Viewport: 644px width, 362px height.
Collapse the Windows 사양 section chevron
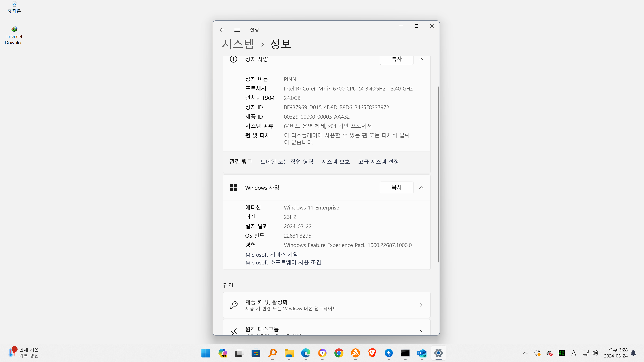click(421, 188)
